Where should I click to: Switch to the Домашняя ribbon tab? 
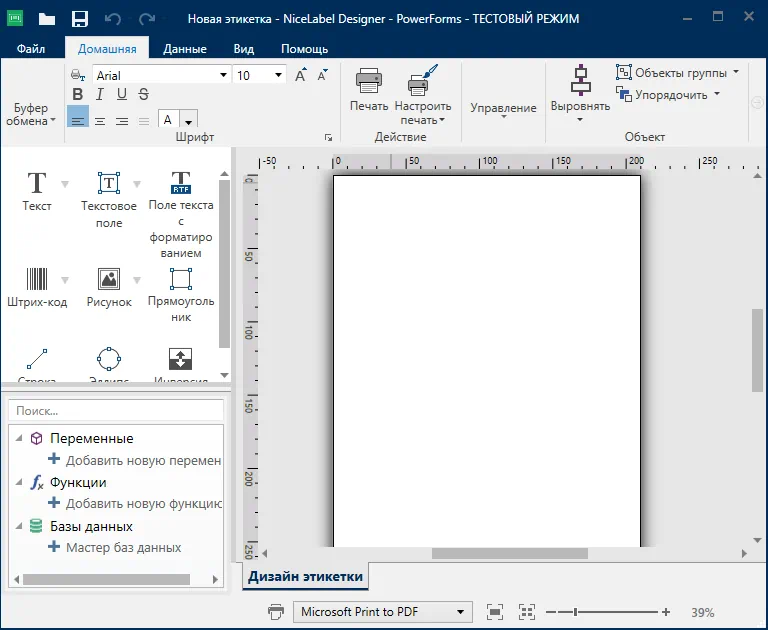point(107,49)
